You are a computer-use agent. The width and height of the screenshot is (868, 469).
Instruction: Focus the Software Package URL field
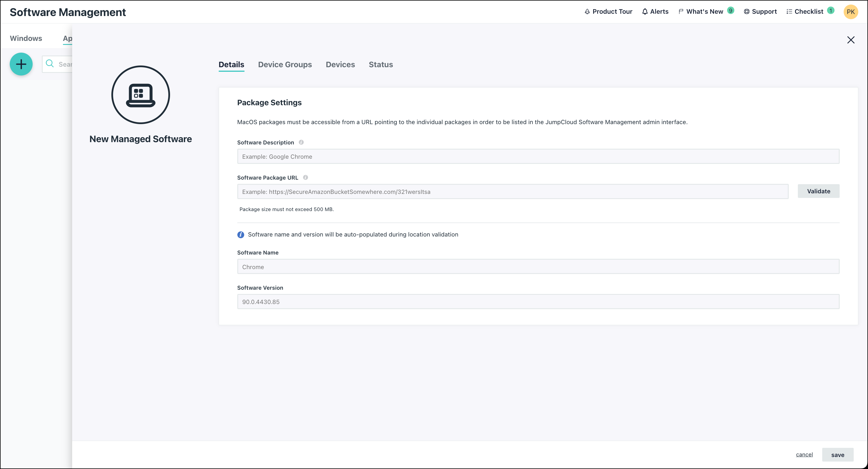pyautogui.click(x=512, y=192)
